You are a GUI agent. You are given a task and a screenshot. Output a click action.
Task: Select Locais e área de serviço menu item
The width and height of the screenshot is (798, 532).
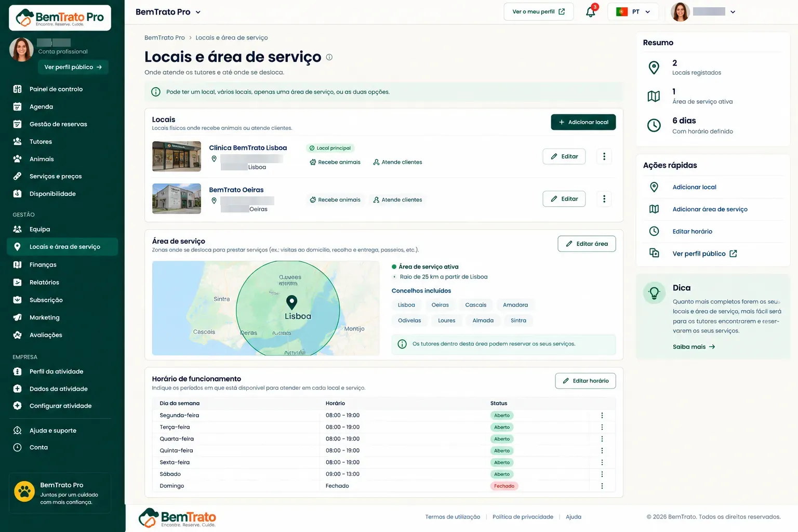(62, 247)
